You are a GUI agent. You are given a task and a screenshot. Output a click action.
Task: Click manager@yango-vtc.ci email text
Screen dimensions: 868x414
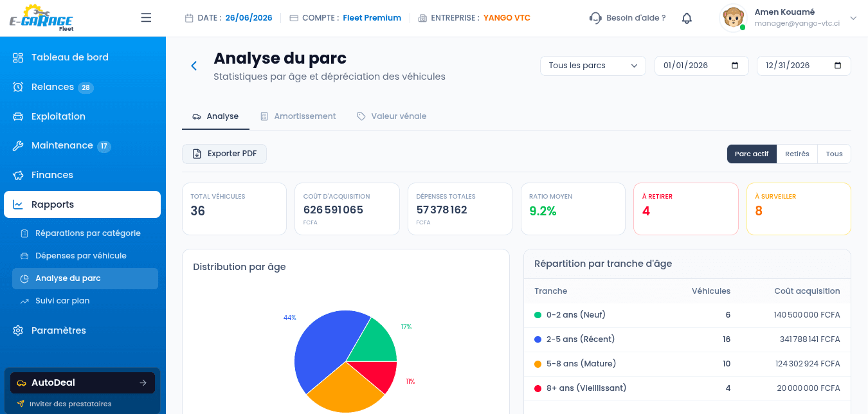click(797, 23)
